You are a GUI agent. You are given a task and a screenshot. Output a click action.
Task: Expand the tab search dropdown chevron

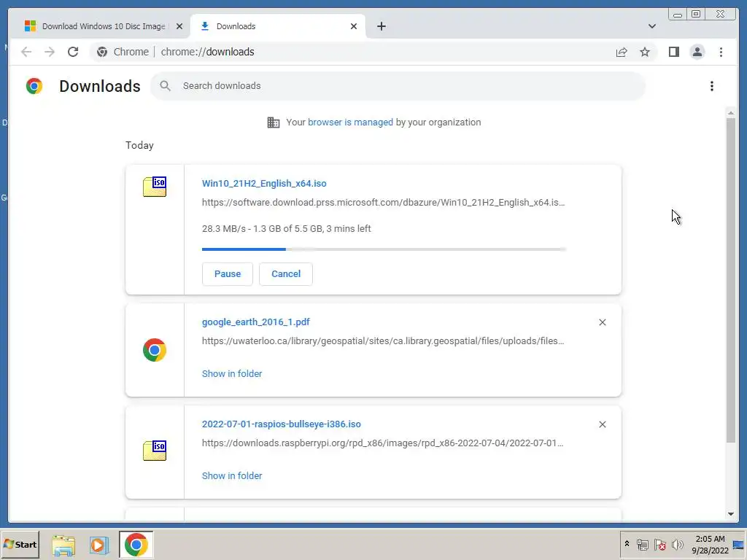coord(651,26)
